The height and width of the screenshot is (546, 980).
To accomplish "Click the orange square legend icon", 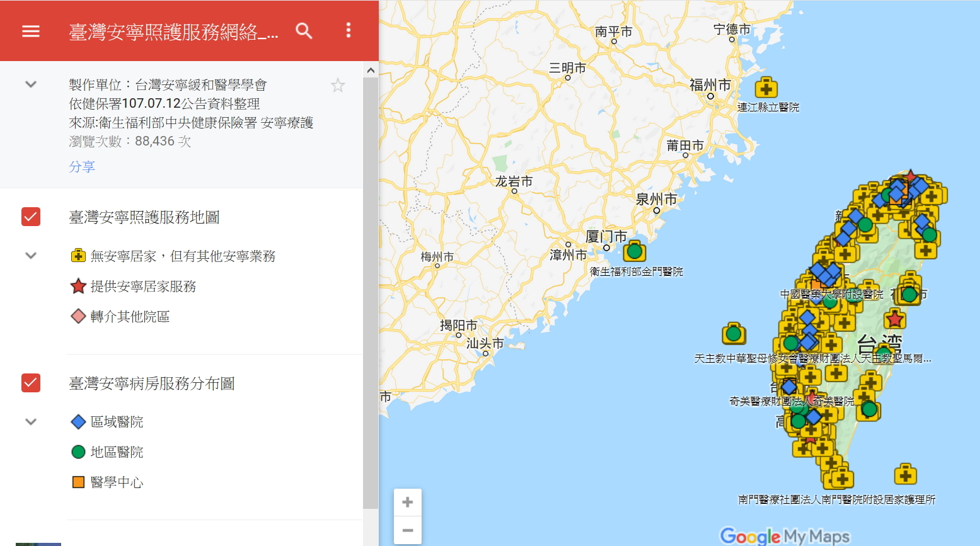I will click(78, 482).
